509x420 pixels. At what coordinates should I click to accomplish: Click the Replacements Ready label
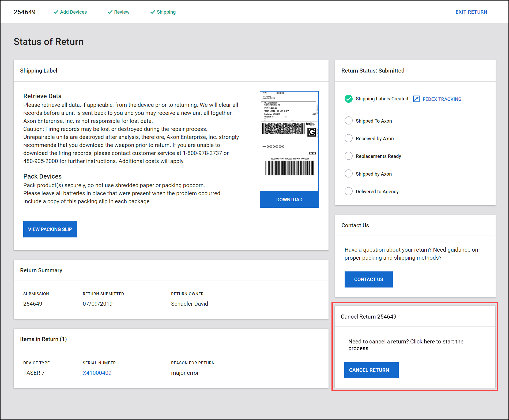(x=378, y=156)
